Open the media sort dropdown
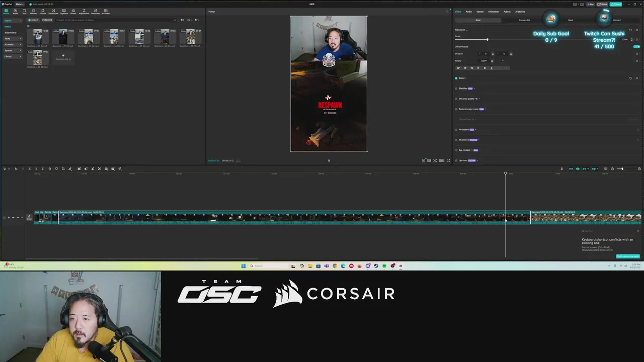The height and width of the screenshot is (362, 644). pos(190,20)
